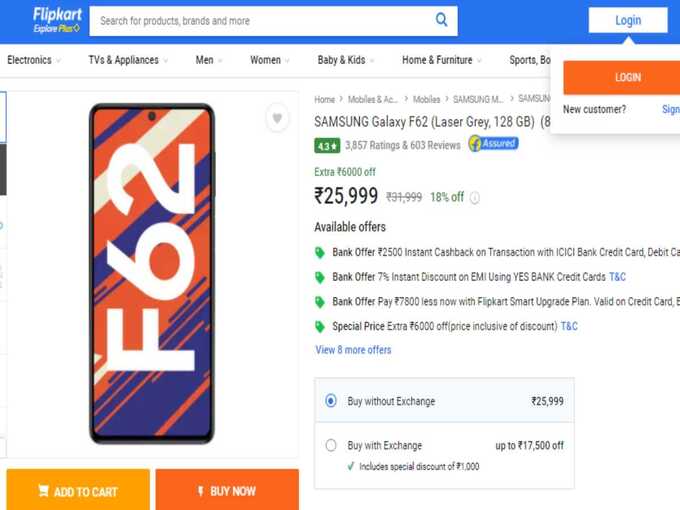This screenshot has width=680, height=510.
Task: Add product to wishlist heart icon
Action: click(277, 118)
